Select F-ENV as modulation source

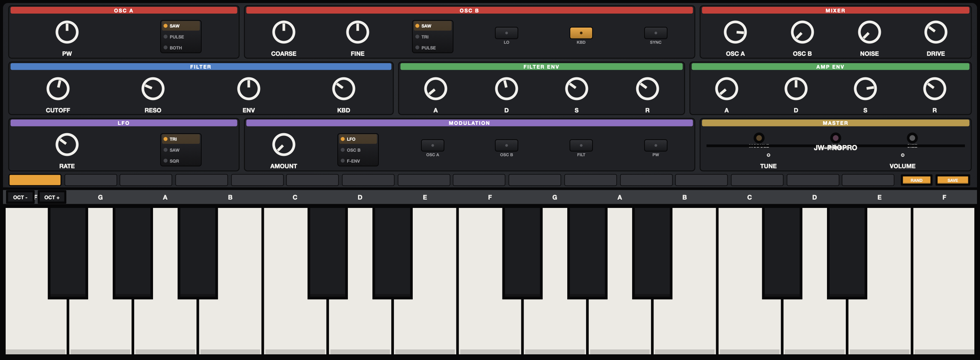358,161
